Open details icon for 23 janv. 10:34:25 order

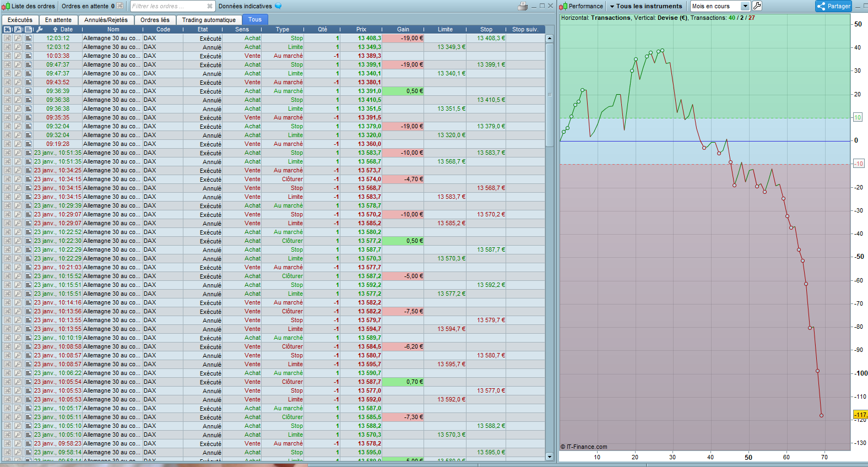[28, 170]
